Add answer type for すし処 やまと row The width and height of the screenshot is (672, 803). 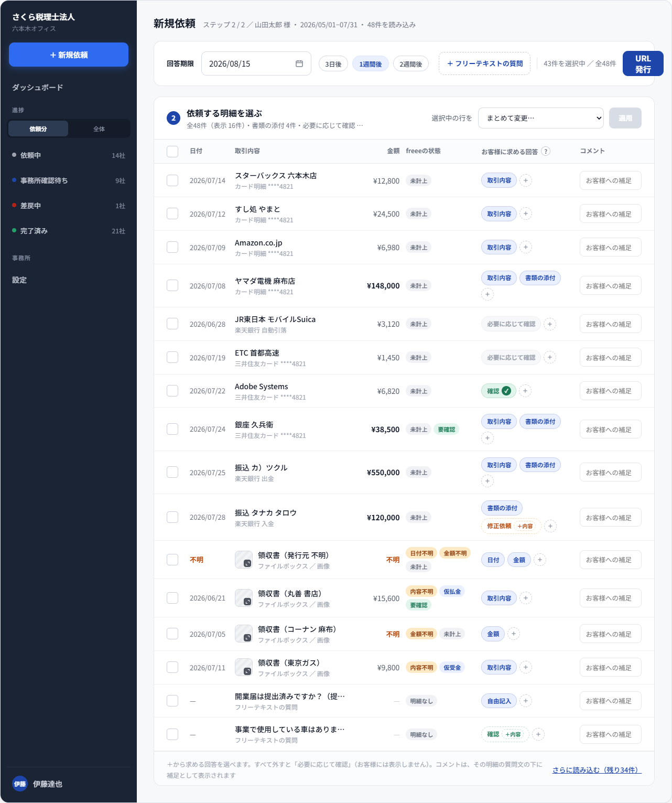[526, 213]
